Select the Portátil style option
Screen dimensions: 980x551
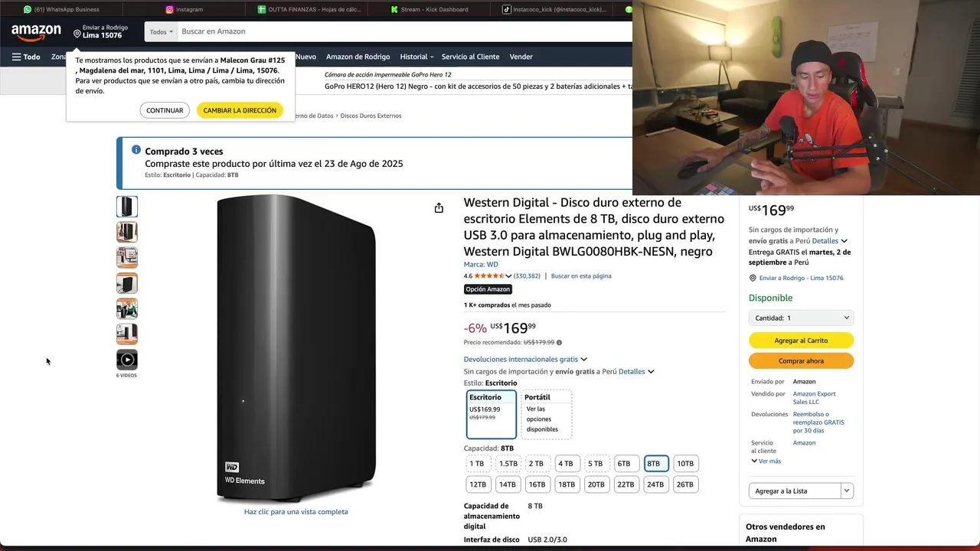click(547, 414)
